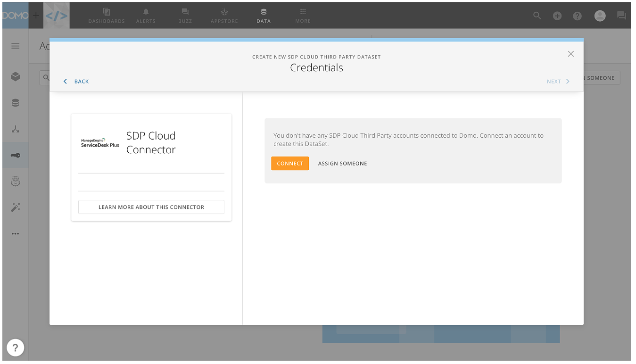636x364 pixels.
Task: Click the code brackets logo icon
Action: 57,16
